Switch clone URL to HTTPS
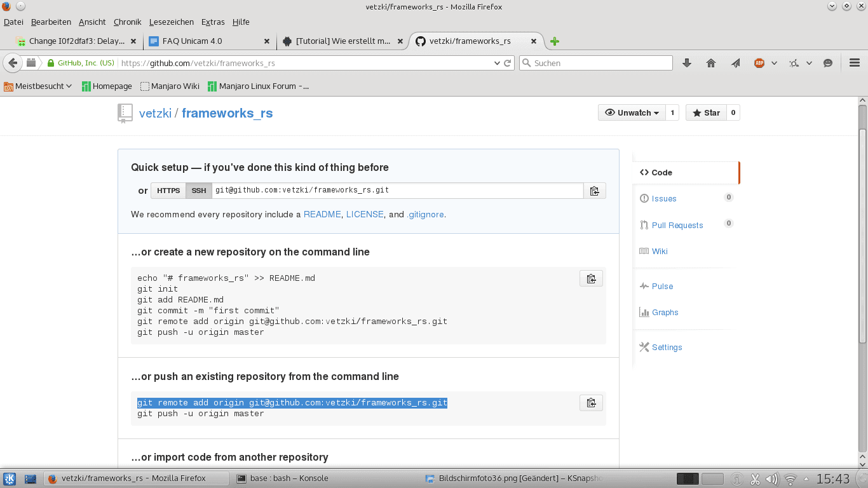Image resolution: width=868 pixels, height=488 pixels. pyautogui.click(x=168, y=191)
